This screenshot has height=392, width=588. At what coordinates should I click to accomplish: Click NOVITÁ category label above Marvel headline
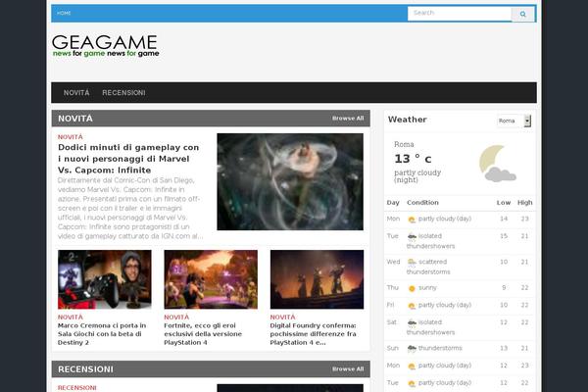tap(71, 137)
